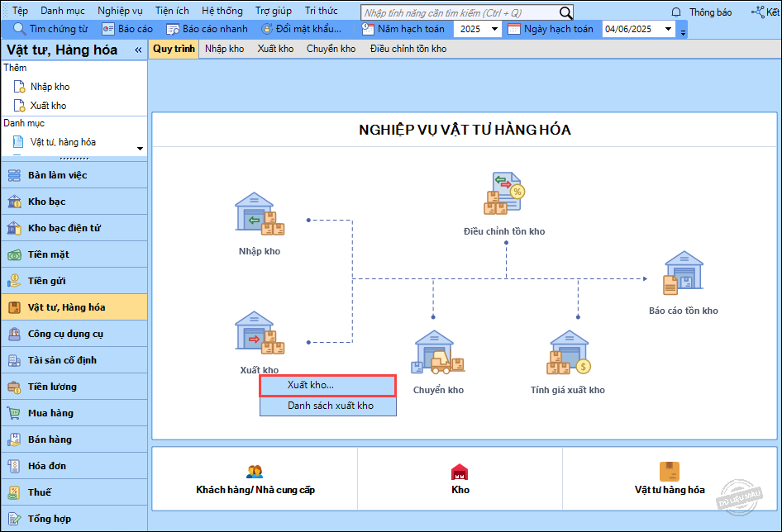The image size is (782, 532).
Task: Open the Trợ giúp menu
Action: [x=274, y=11]
